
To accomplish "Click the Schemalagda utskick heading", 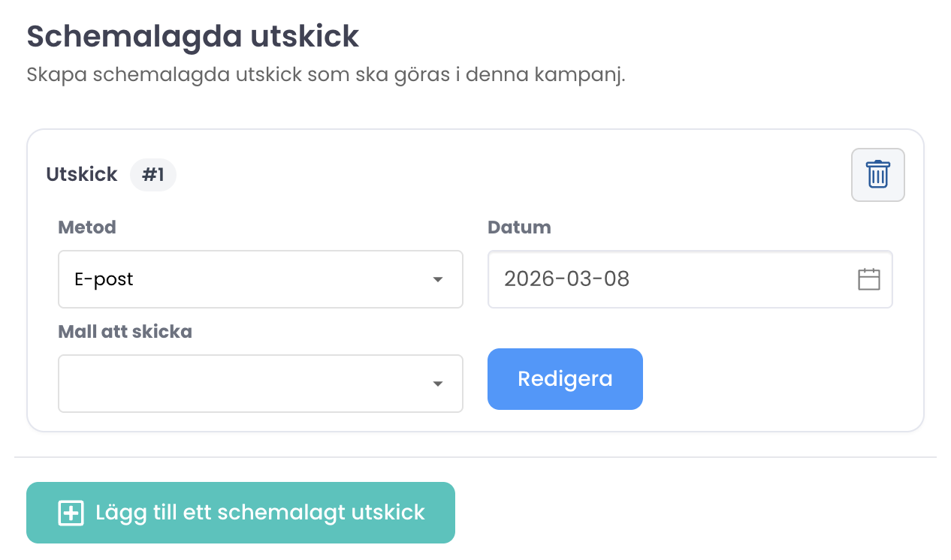I will click(192, 36).
